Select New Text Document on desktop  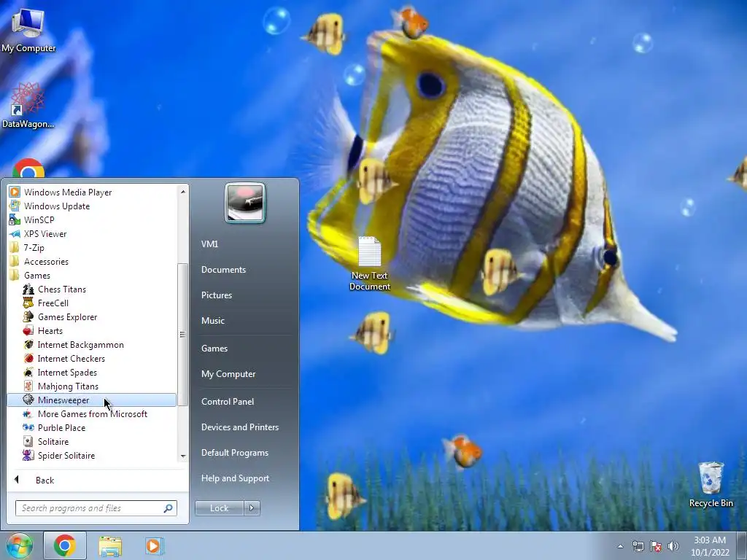[370, 263]
